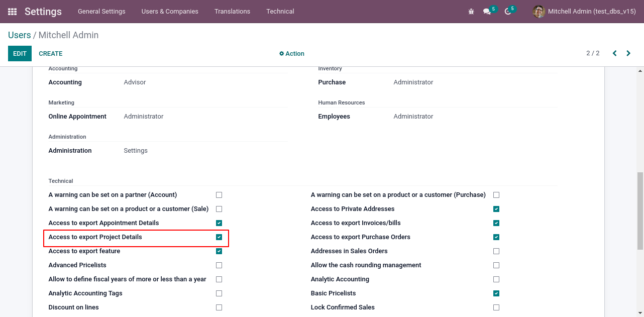Image resolution: width=644 pixels, height=317 pixels.
Task: Click the 'Human Resources' section heading
Action: pos(342,102)
